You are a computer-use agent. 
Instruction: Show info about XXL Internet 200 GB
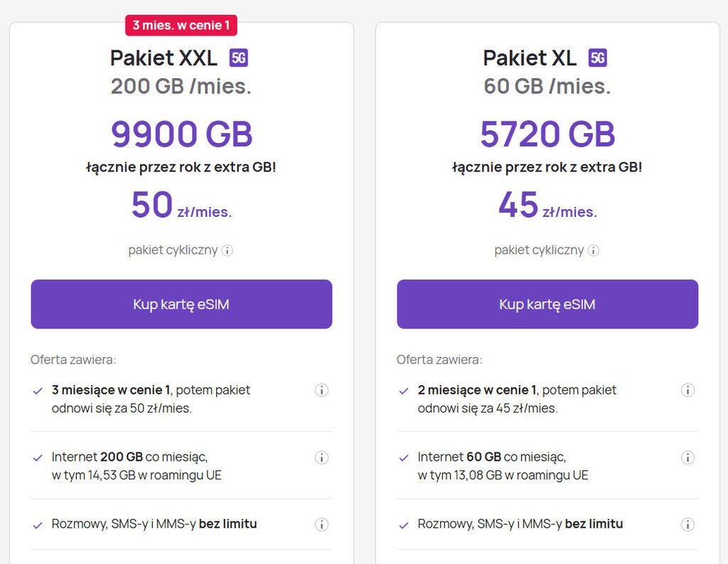(x=321, y=457)
